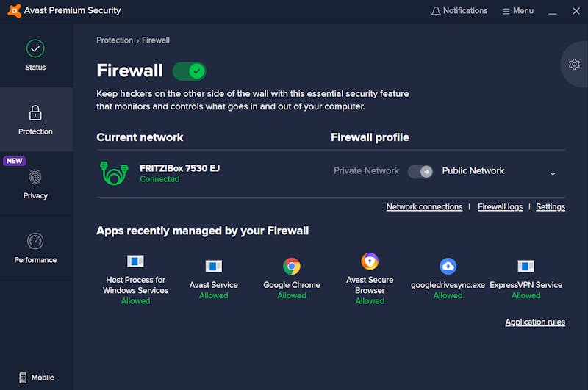Screen dimensions: 588x390
Task: Open Application rules link
Action: [x=535, y=322]
